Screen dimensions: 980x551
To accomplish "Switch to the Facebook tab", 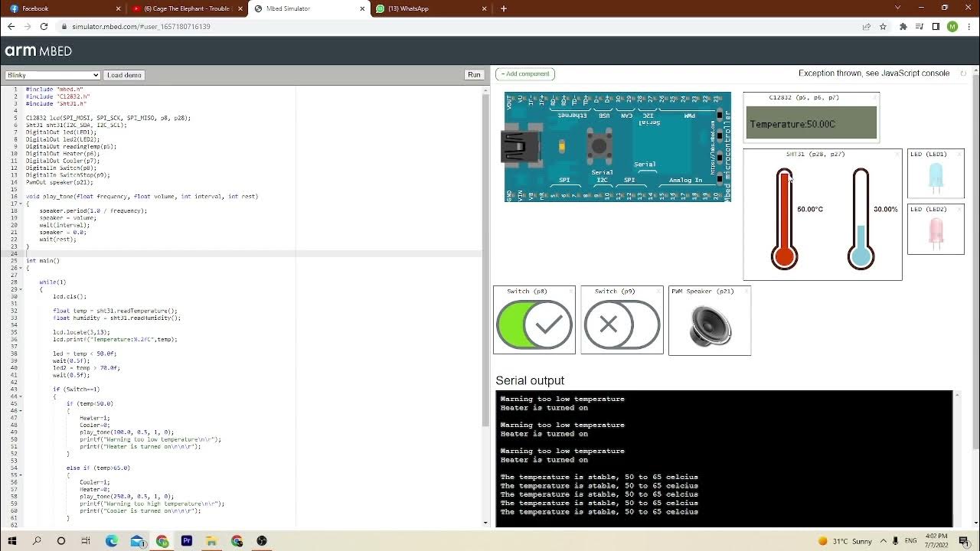I will (x=64, y=8).
